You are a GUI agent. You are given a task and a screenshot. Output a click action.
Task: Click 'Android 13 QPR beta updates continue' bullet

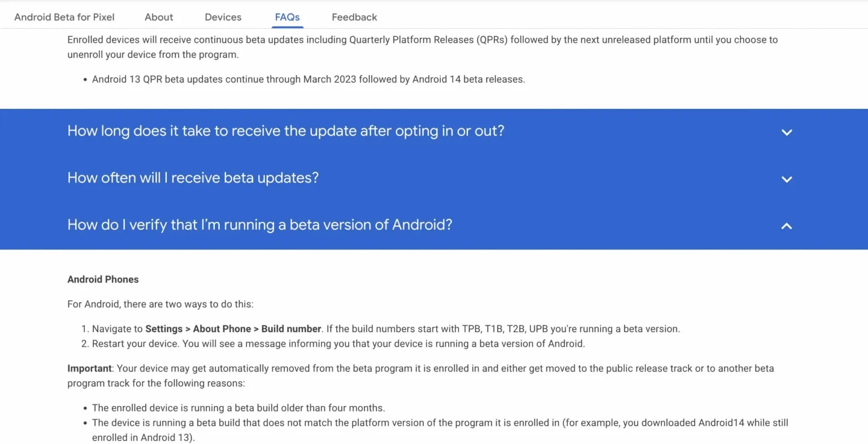click(x=309, y=79)
